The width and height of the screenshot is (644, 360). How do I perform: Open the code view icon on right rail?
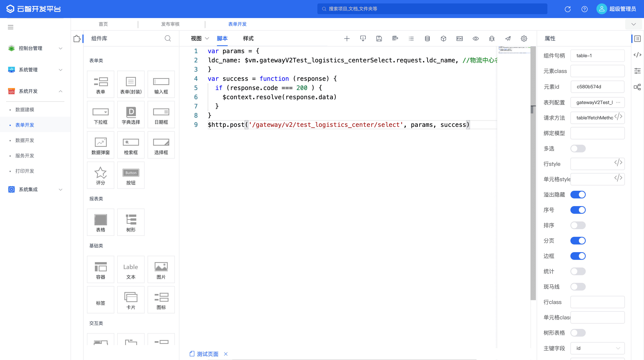click(x=637, y=55)
